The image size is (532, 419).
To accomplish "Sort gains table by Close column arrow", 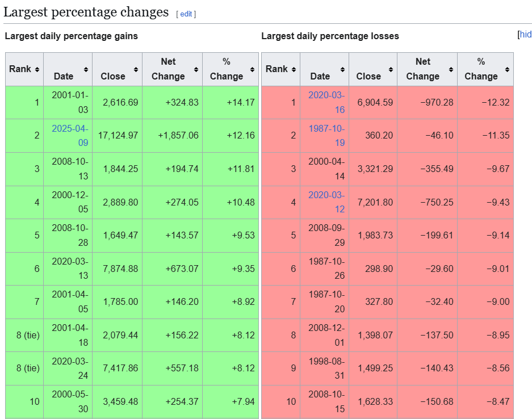I will [x=136, y=69].
